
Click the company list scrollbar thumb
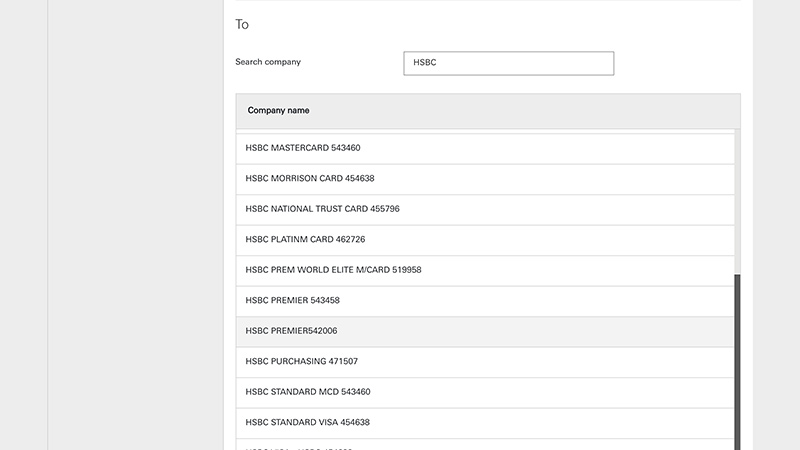(737, 362)
